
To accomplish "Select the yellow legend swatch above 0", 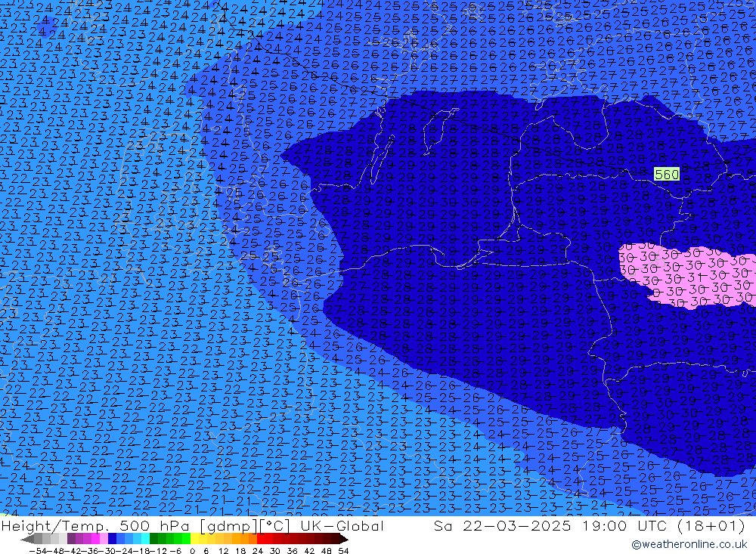I will coord(194,540).
